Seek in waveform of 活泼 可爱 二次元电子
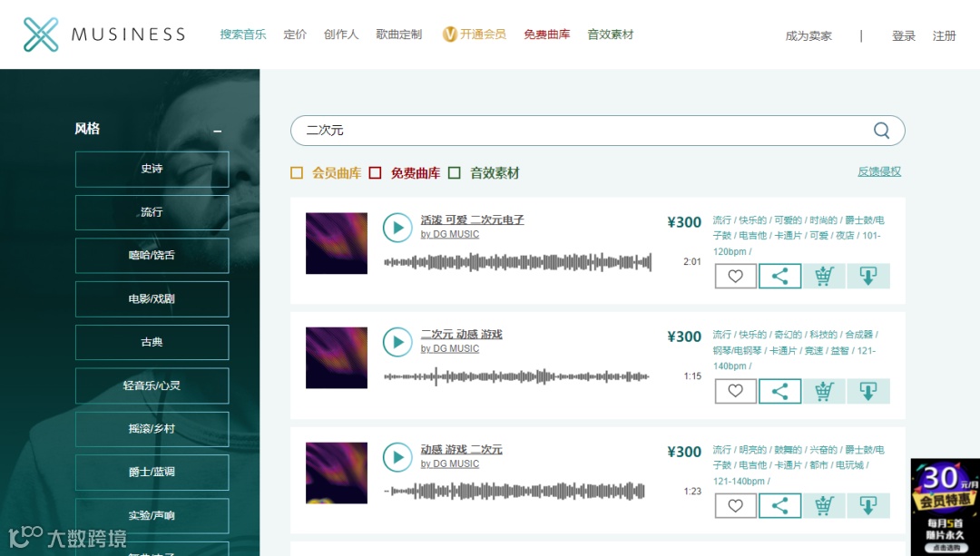Viewport: 980px width, 556px height. [517, 262]
